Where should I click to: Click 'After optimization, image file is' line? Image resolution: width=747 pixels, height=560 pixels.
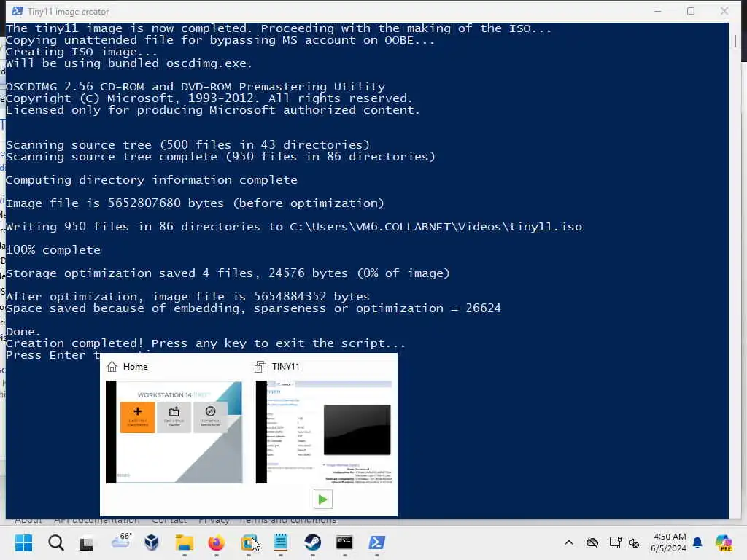click(x=187, y=297)
